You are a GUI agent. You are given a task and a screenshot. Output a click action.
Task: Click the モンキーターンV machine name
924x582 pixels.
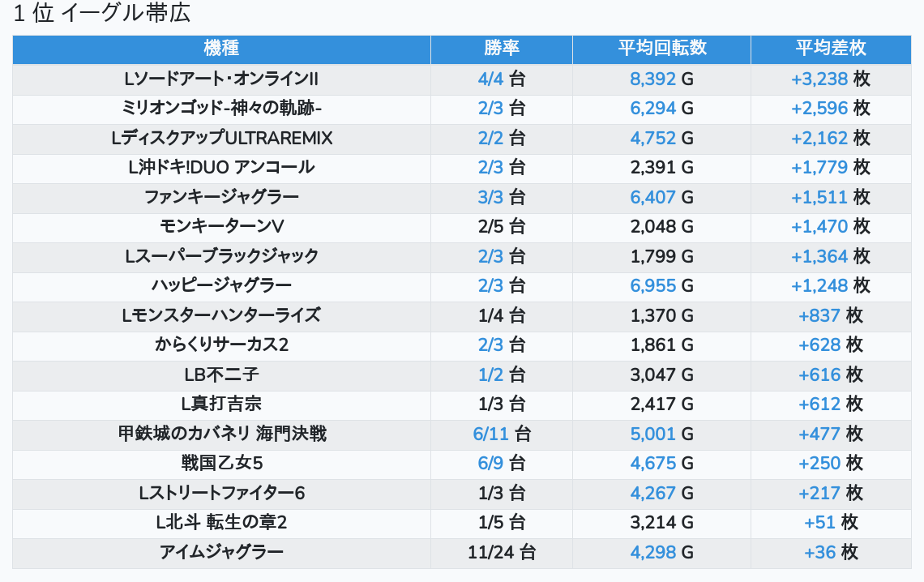click(221, 227)
